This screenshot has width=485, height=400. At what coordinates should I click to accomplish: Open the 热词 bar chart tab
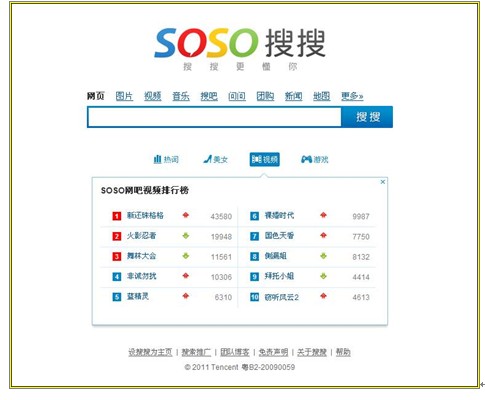point(166,159)
